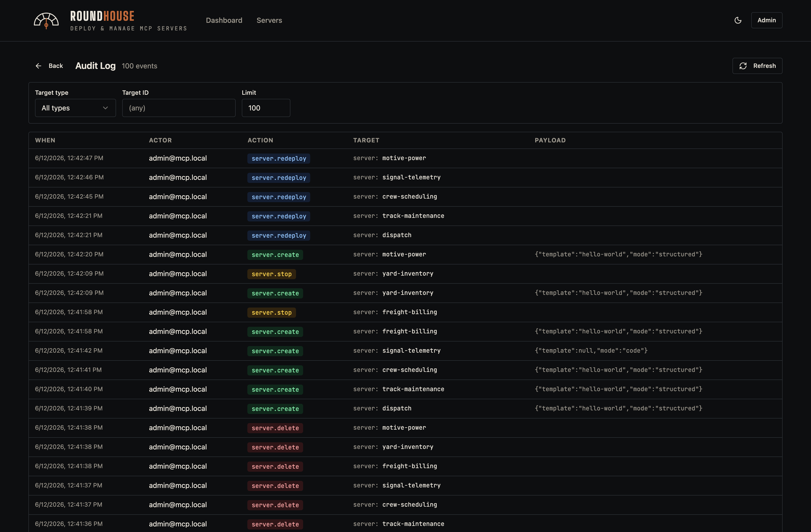Click target dispatch in redeploy row
This screenshot has height=532, width=811.
pyautogui.click(x=397, y=235)
